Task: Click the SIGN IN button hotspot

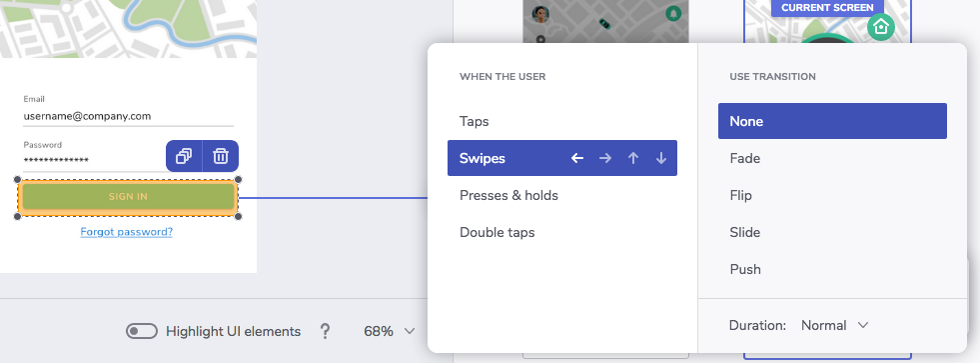Action: pos(128,197)
